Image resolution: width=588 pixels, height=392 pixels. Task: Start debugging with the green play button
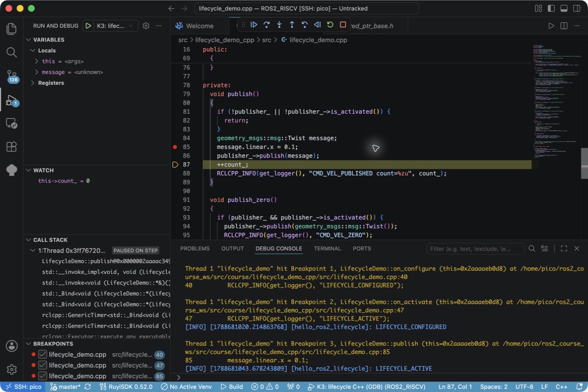88,26
